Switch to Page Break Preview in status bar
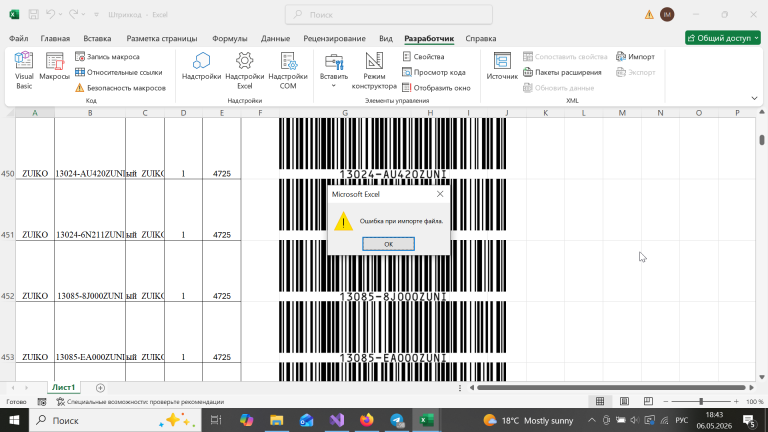This screenshot has height=432, width=768. [x=648, y=402]
